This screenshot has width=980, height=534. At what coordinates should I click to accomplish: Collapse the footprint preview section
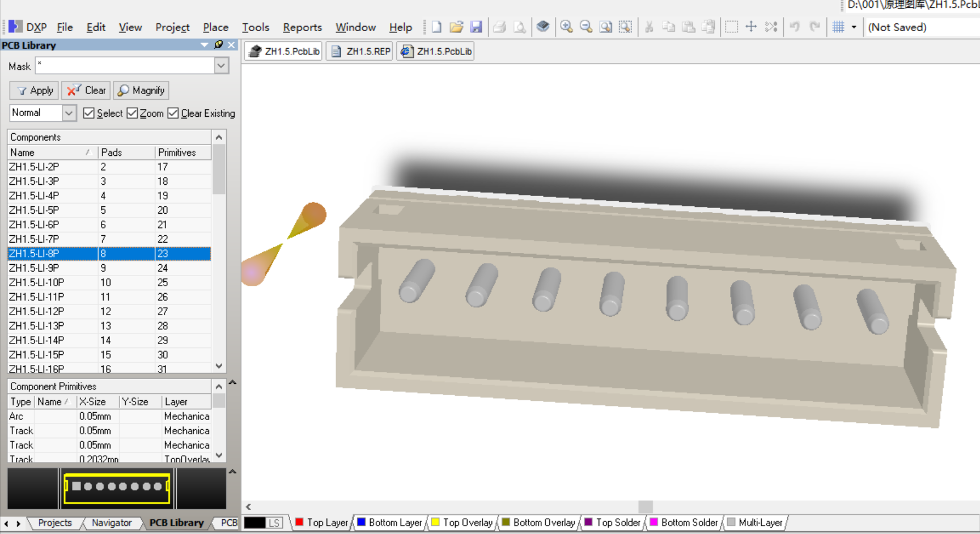pos(232,472)
